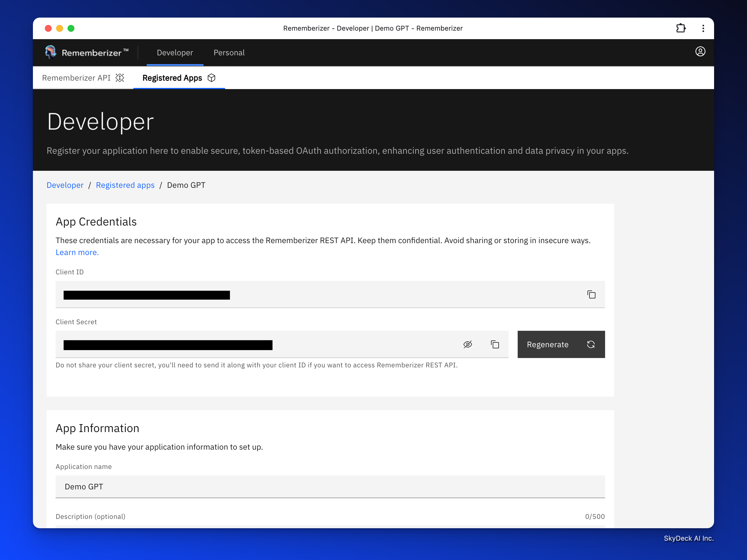
Task: Click the yellow minimize window button
Action: (59, 28)
